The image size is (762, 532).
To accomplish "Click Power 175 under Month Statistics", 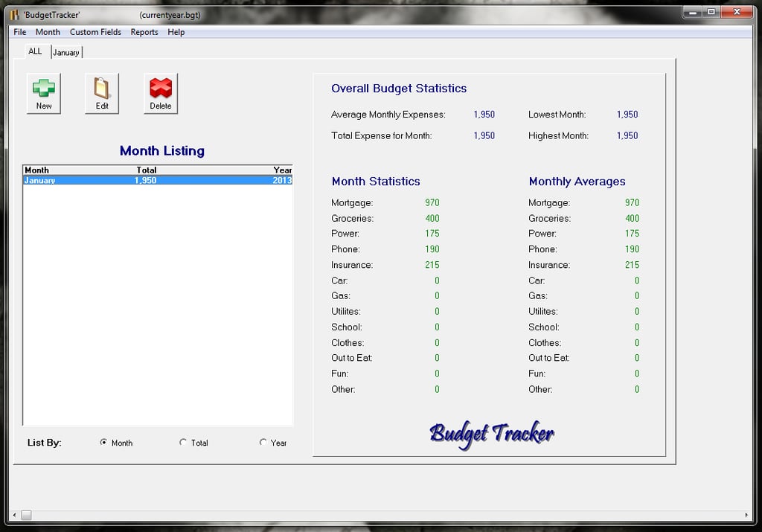I will 432,234.
